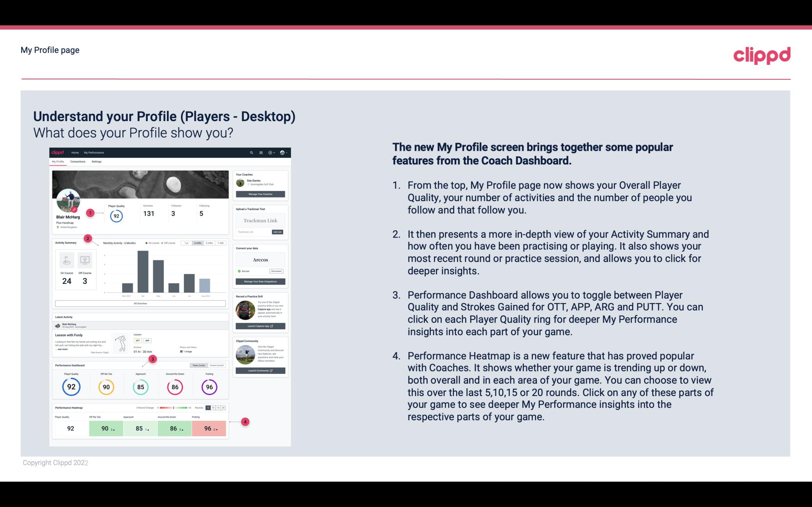Click the Approach performance ring icon
The height and width of the screenshot is (507, 812).
tap(140, 387)
